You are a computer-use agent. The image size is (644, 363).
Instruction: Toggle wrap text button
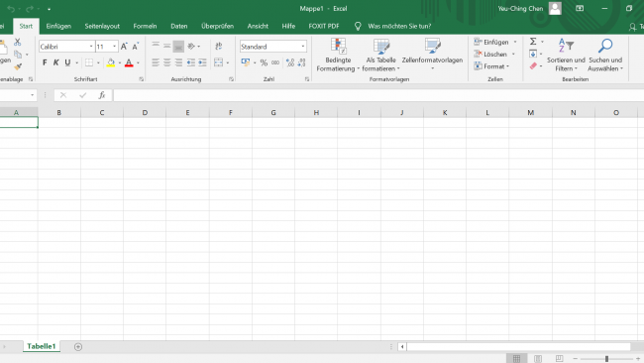click(x=219, y=46)
